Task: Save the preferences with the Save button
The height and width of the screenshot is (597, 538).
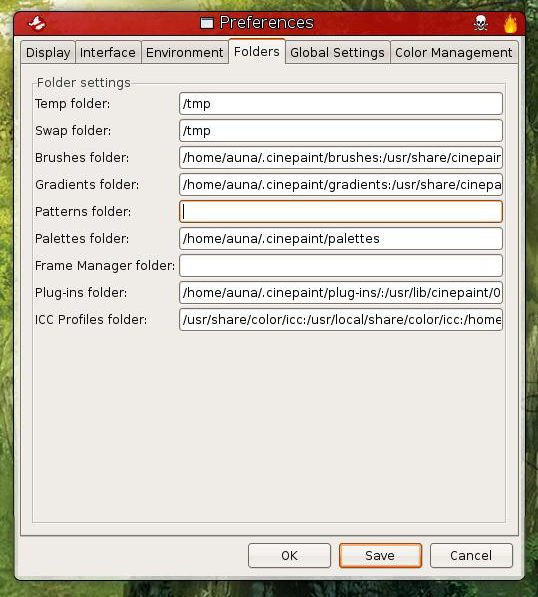Action: click(x=380, y=555)
